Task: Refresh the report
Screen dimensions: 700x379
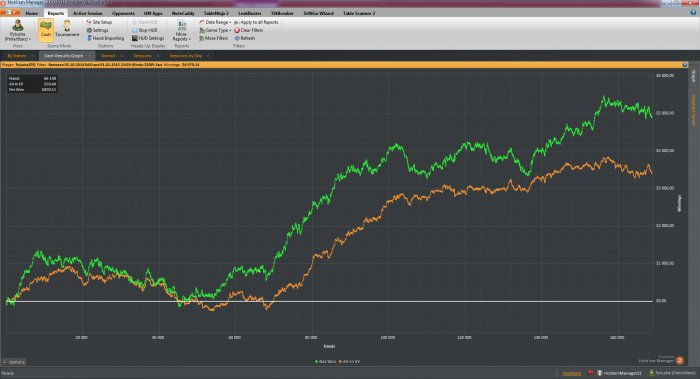Action: (x=245, y=38)
